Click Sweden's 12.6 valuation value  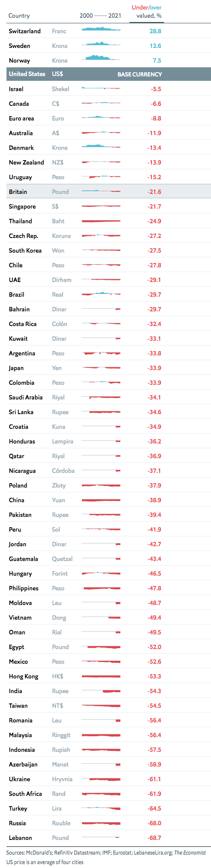(x=155, y=46)
